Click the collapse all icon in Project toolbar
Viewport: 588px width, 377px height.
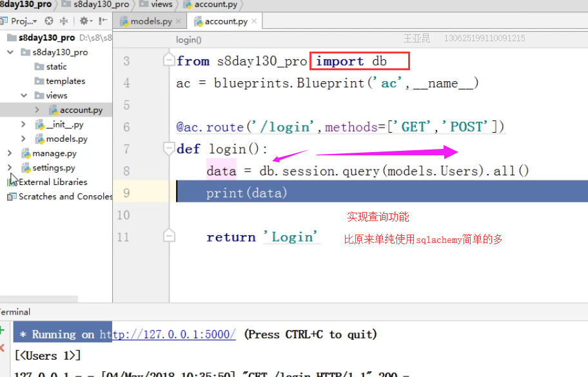pos(64,21)
